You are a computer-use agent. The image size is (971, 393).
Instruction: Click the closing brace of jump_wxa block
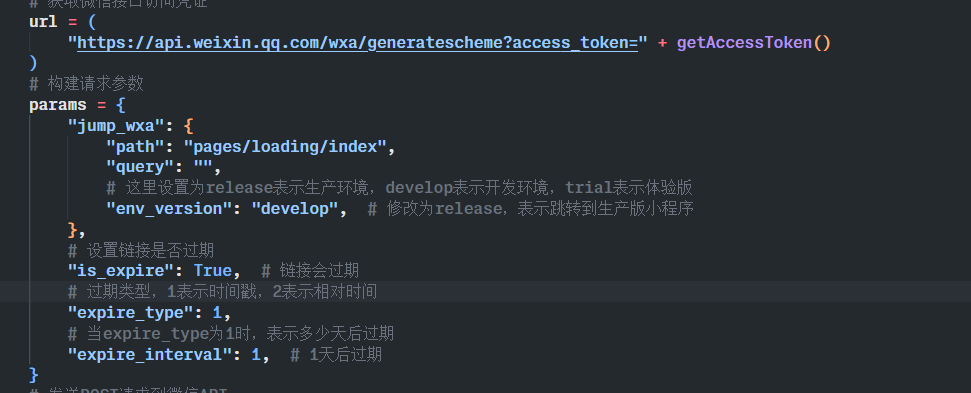click(x=72, y=230)
